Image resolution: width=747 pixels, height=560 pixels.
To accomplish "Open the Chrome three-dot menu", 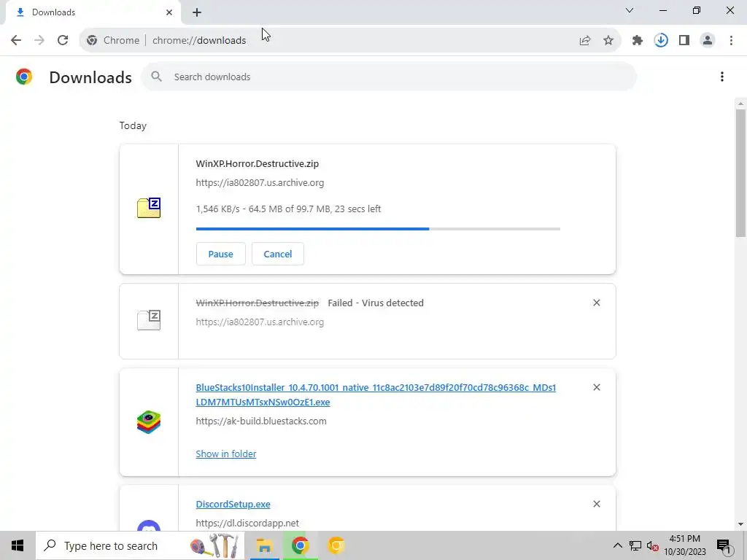I will click(x=731, y=41).
